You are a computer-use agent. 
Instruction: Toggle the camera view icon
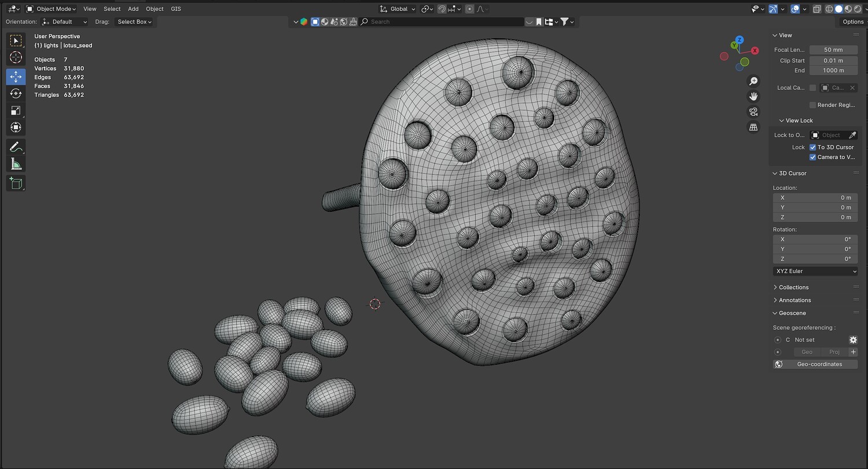[753, 112]
